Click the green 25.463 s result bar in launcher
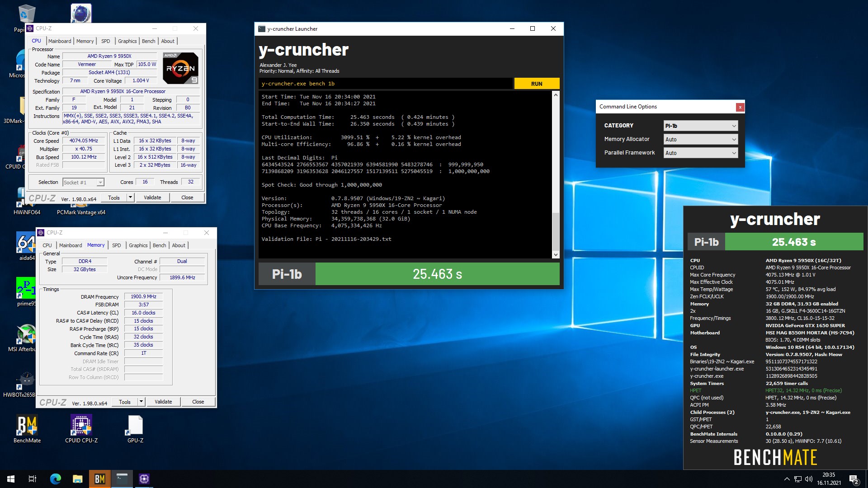 [437, 274]
